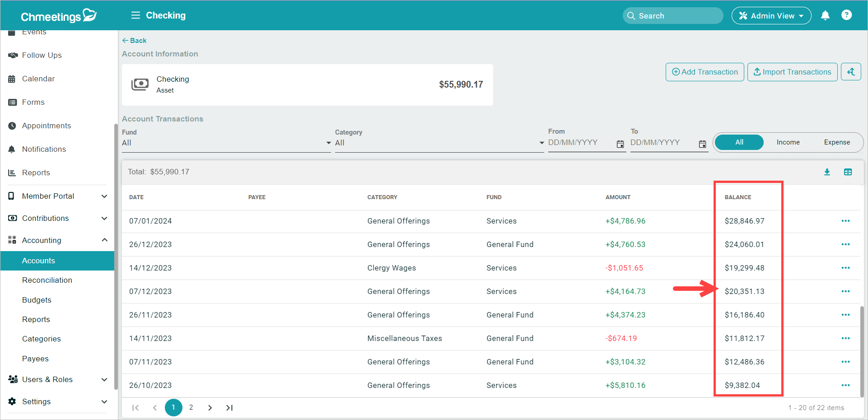The image size is (868, 420).
Task: Click the Chmeetings logo
Action: pyautogui.click(x=59, y=16)
